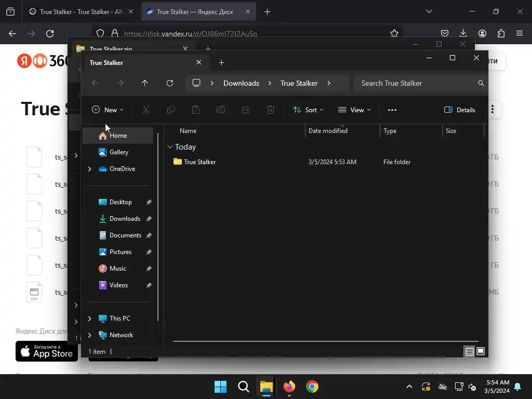Go up one folder level with up arrow
532x399 pixels.
tap(145, 83)
